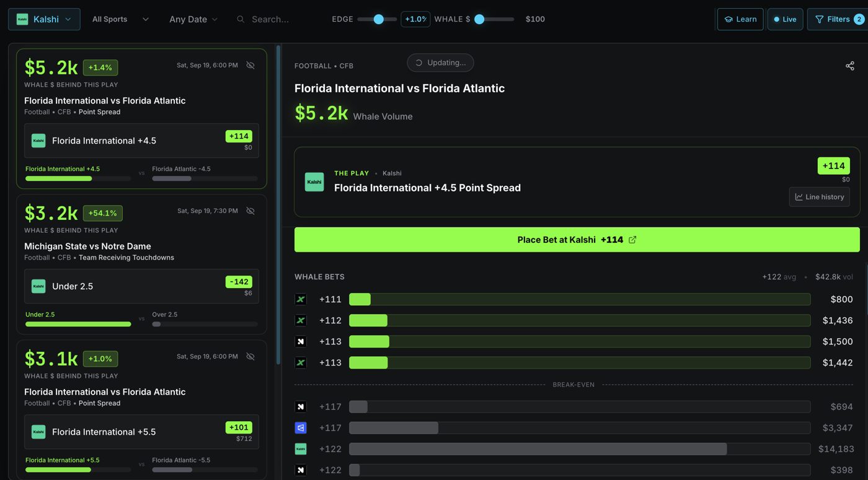This screenshot has height=480, width=868.
Task: Click the funnel icon on Filters
Action: coord(820,19)
